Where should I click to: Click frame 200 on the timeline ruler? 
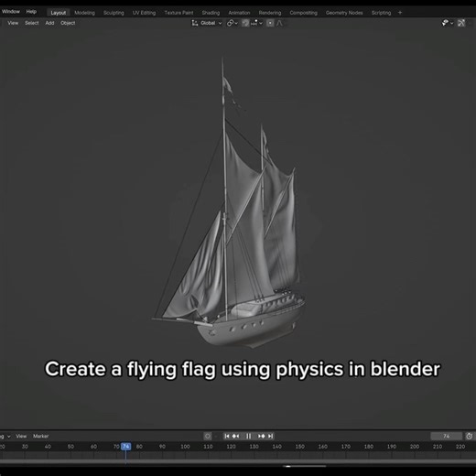[x=415, y=447]
